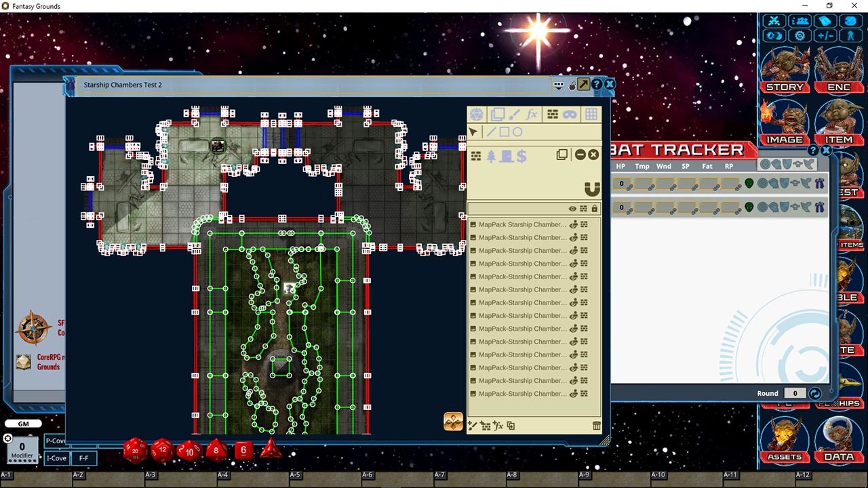The image size is (868, 488).
Task: Click next round button beside Round counter
Action: pyautogui.click(x=815, y=393)
